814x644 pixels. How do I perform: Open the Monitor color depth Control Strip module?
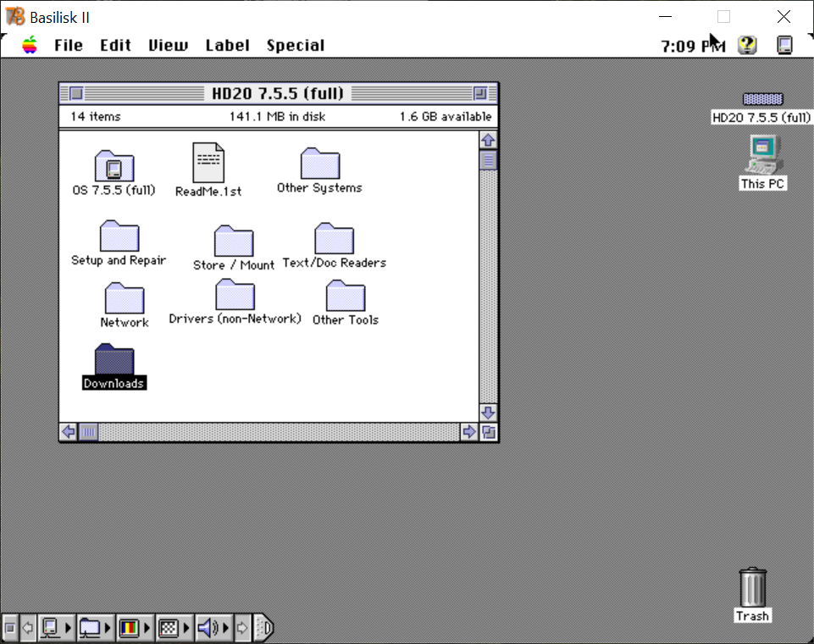click(x=135, y=629)
